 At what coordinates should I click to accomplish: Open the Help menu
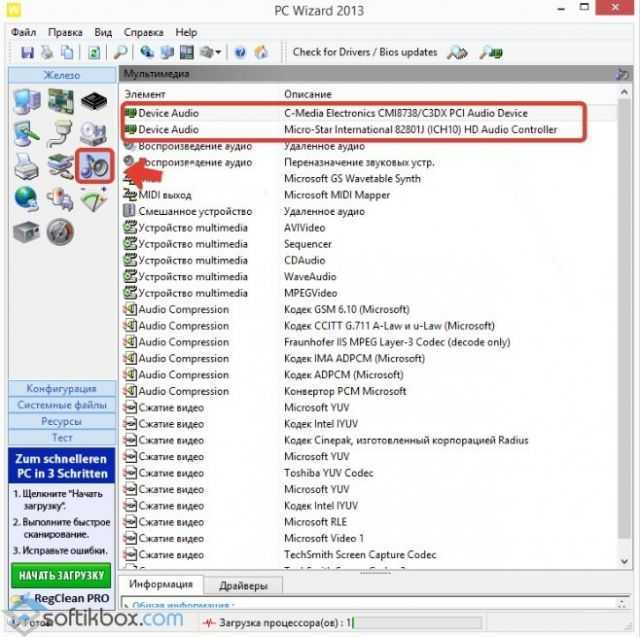click(x=187, y=32)
